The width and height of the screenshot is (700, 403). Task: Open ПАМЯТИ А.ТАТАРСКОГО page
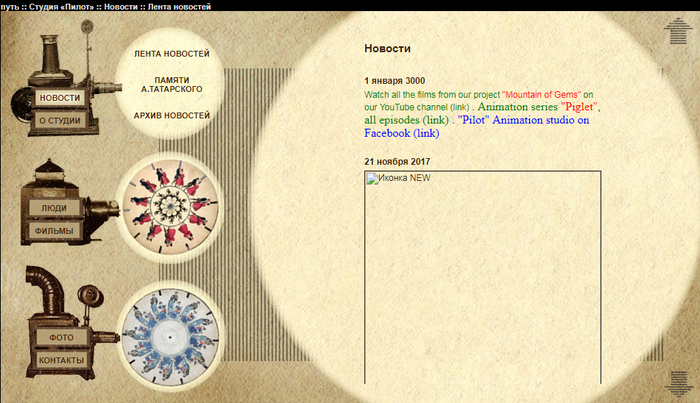pyautogui.click(x=172, y=84)
